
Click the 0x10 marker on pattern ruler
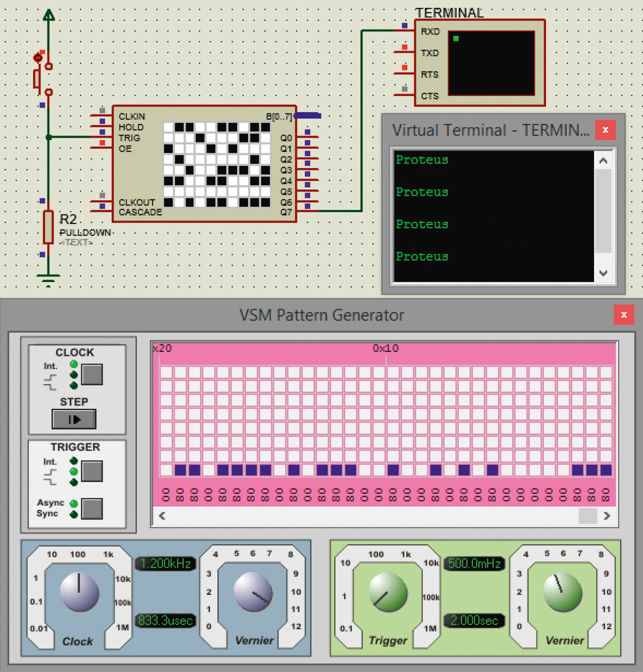pos(386,348)
